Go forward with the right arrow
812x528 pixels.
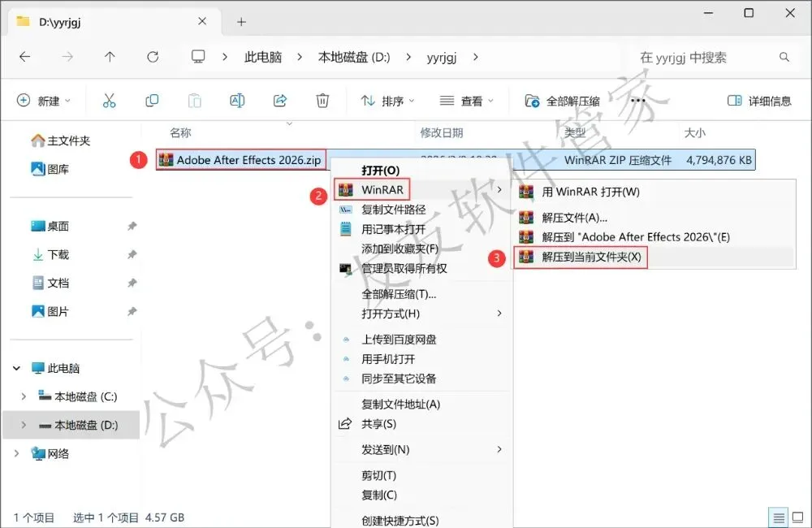click(x=67, y=57)
